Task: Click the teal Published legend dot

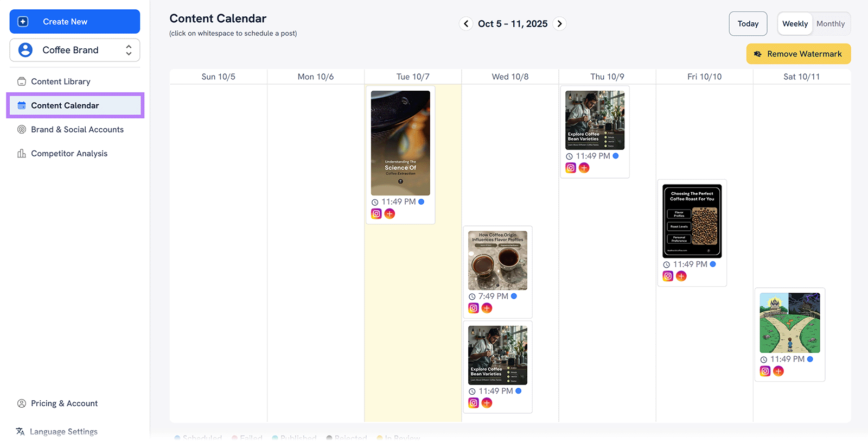Action: click(276, 438)
